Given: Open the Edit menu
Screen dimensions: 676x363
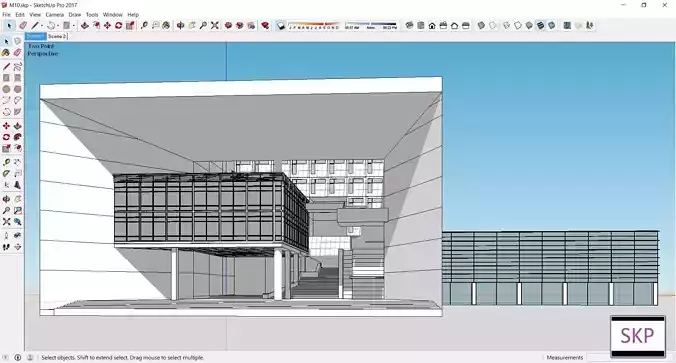Looking at the screenshot, I should [x=20, y=15].
